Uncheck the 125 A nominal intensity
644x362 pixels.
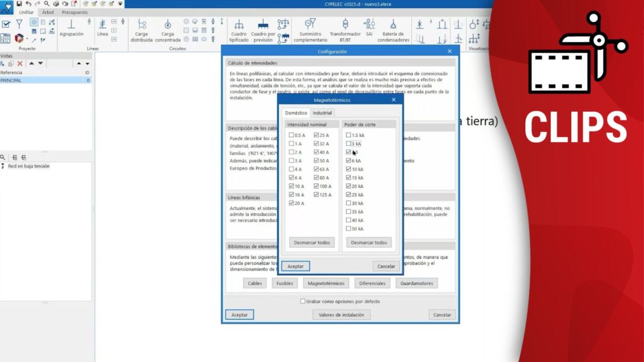coord(317,195)
